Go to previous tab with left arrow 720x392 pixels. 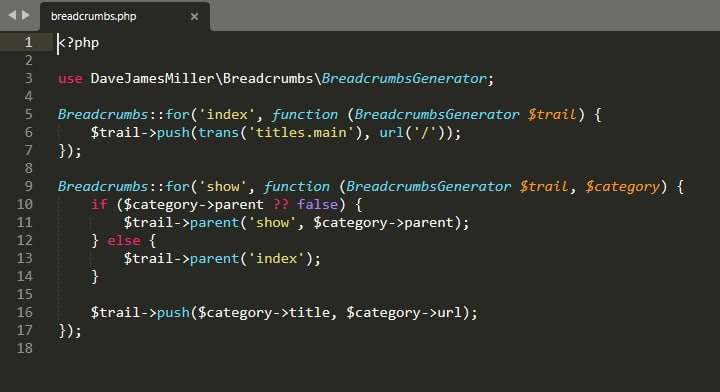pyautogui.click(x=12, y=15)
